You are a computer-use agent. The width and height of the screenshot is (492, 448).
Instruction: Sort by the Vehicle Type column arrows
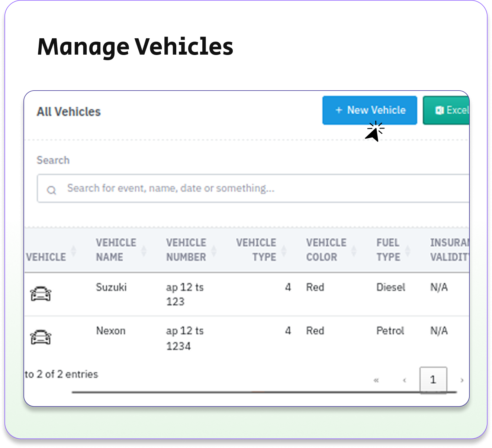tap(284, 251)
